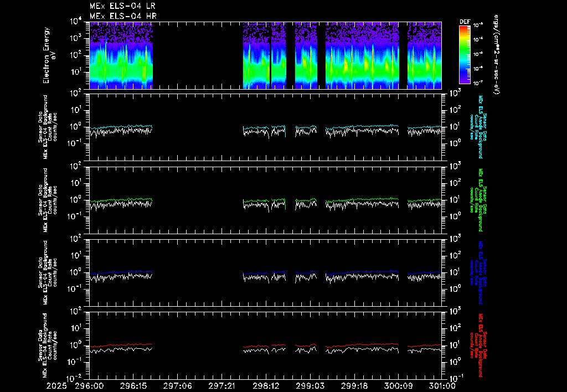Screen dimensions: 567x392
Task: Click the DEF label above the colorbar
Action: 465,22
